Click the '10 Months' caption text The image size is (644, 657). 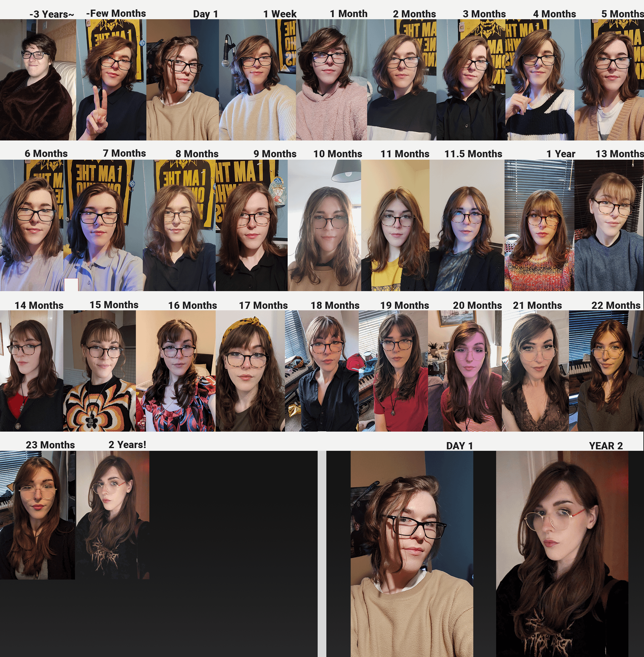337,154
